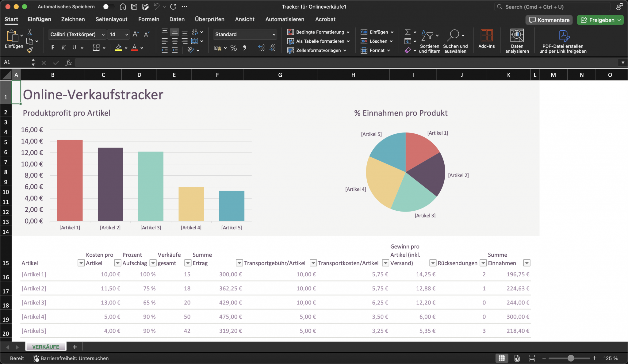Image resolution: width=628 pixels, height=364 pixels.
Task: Open the font size 14 dropdown
Action: point(126,34)
